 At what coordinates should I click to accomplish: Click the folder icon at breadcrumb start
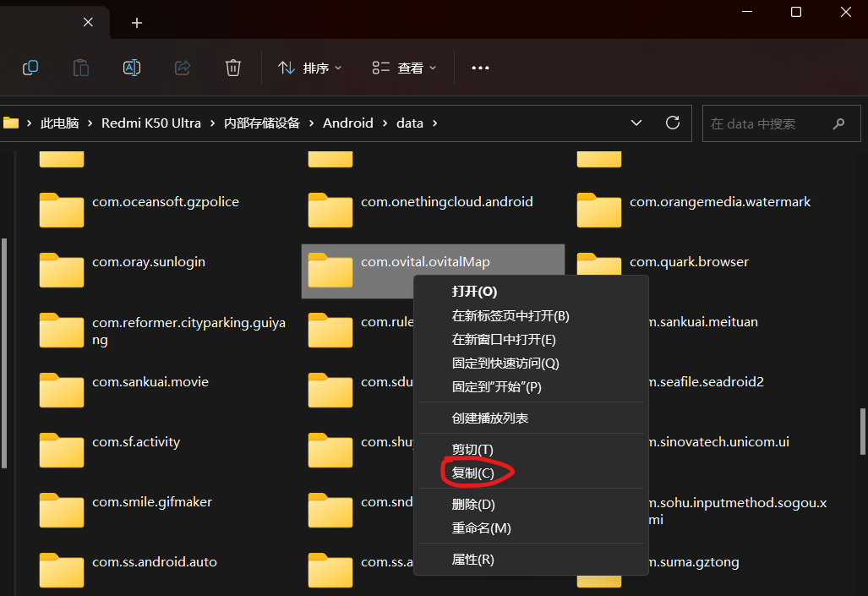tap(10, 123)
